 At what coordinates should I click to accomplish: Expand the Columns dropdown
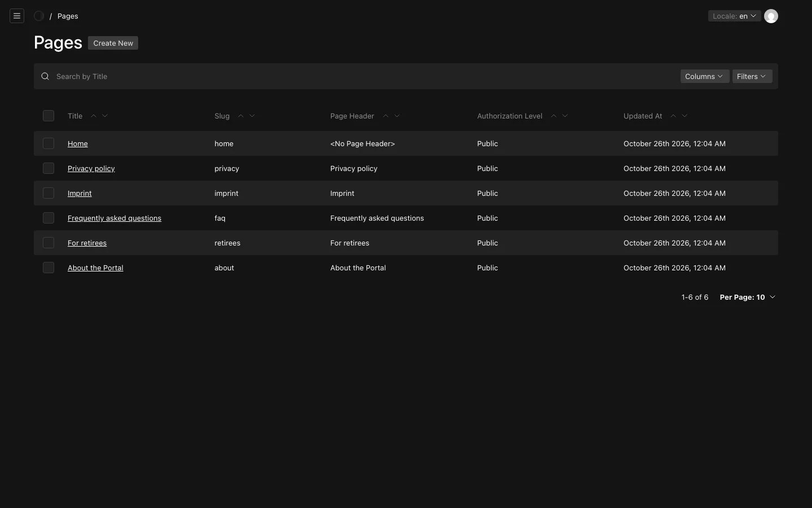click(704, 76)
